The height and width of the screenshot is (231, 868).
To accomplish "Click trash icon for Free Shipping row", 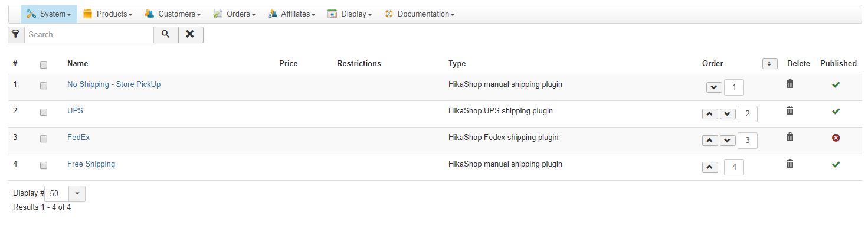I will tap(790, 164).
